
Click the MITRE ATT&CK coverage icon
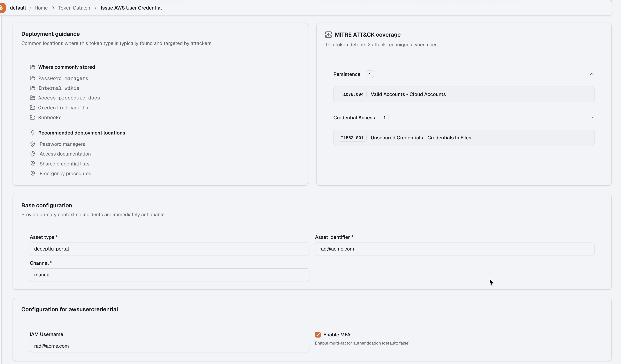pyautogui.click(x=328, y=35)
